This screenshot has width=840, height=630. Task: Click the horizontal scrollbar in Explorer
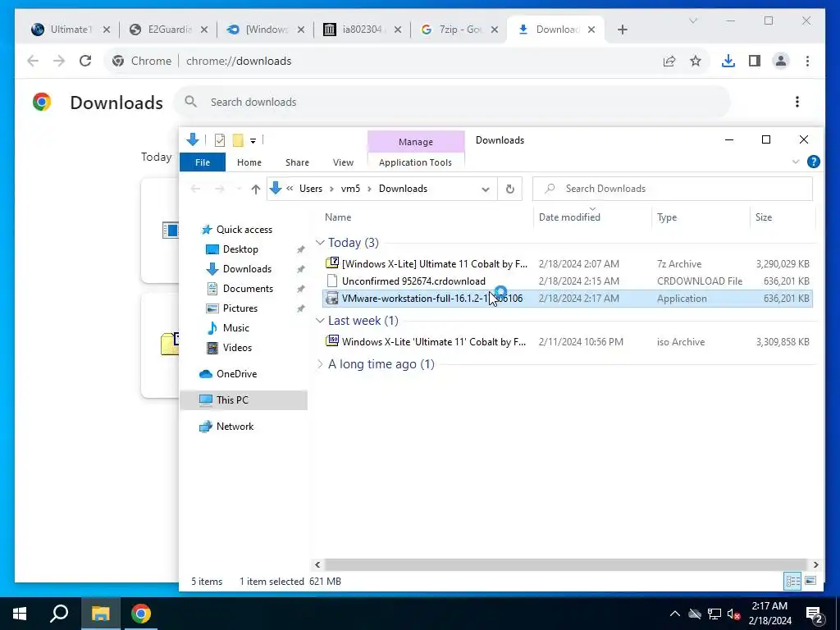tap(566, 564)
